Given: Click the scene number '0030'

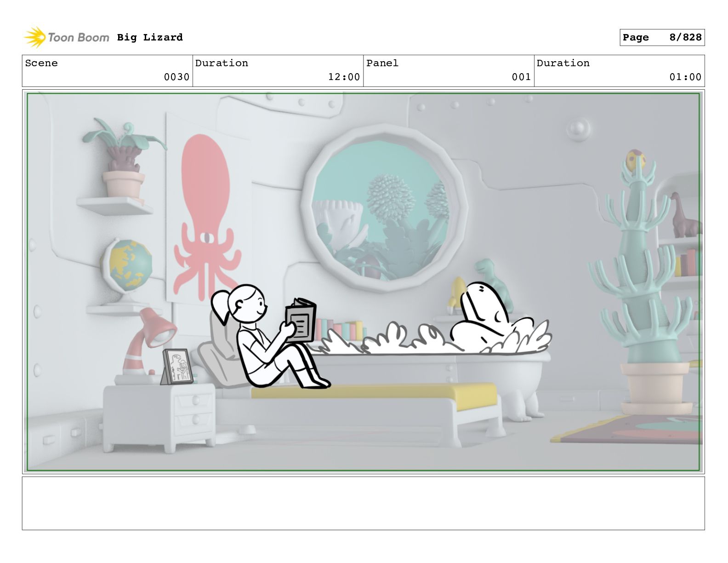Looking at the screenshot, I should point(177,77).
